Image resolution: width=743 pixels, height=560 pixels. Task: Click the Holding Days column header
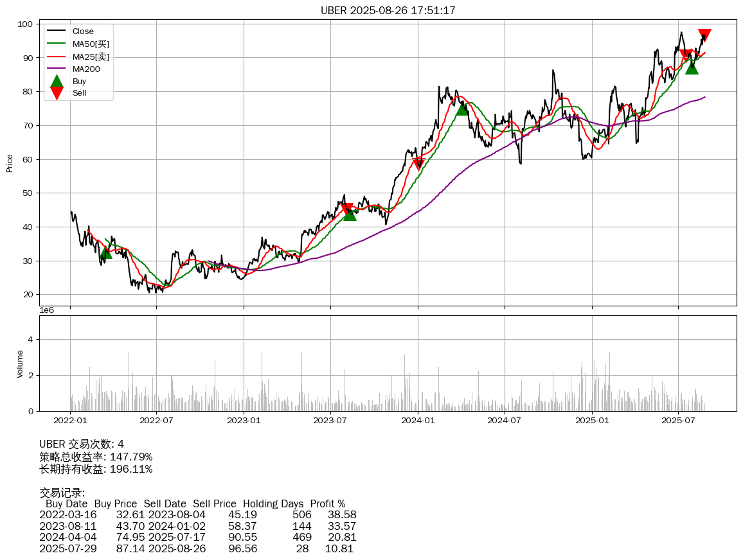pyautogui.click(x=273, y=503)
